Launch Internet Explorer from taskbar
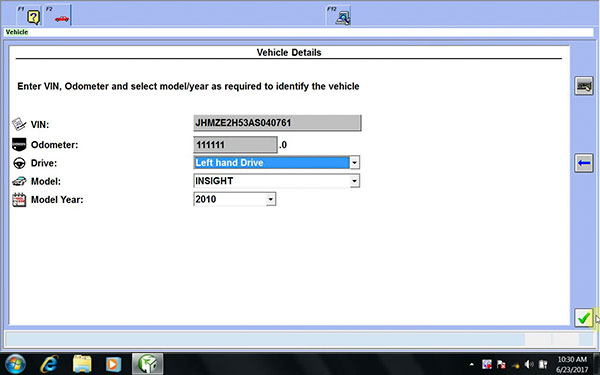The width and height of the screenshot is (600, 375). click(x=49, y=364)
